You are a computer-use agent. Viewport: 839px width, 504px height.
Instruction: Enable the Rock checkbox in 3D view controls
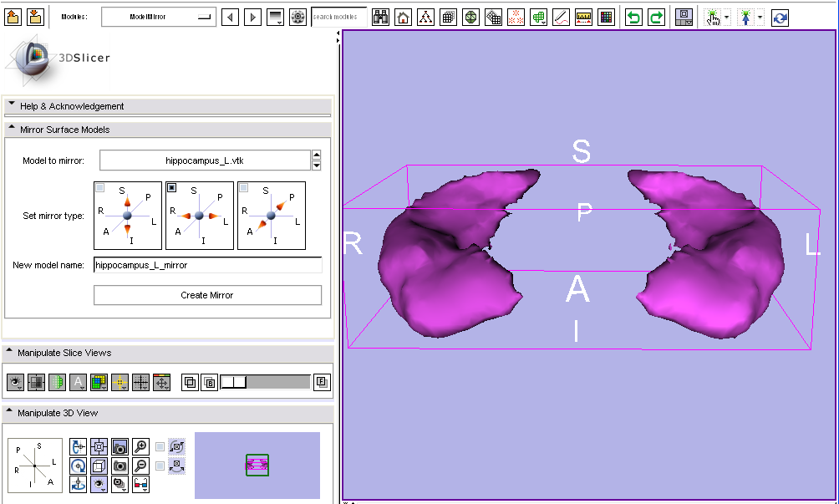pos(160,466)
